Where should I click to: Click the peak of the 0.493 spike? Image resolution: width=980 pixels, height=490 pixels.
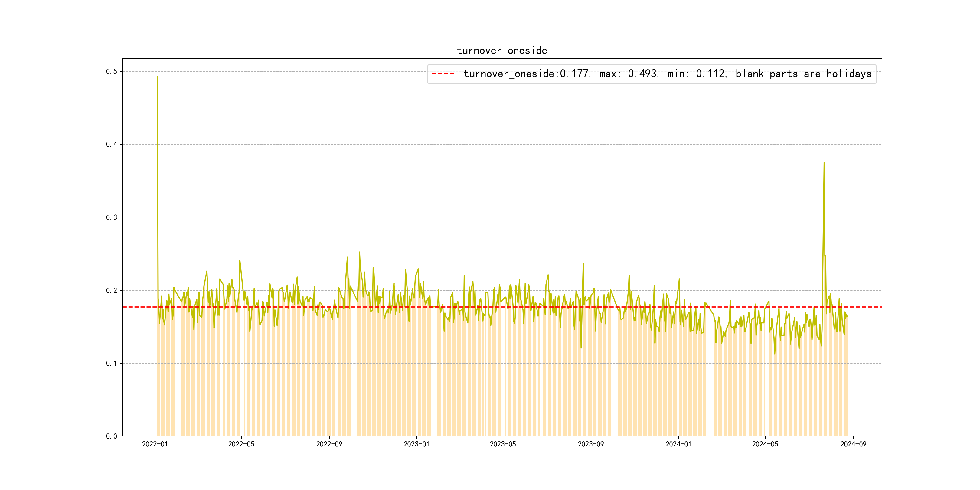click(x=157, y=77)
